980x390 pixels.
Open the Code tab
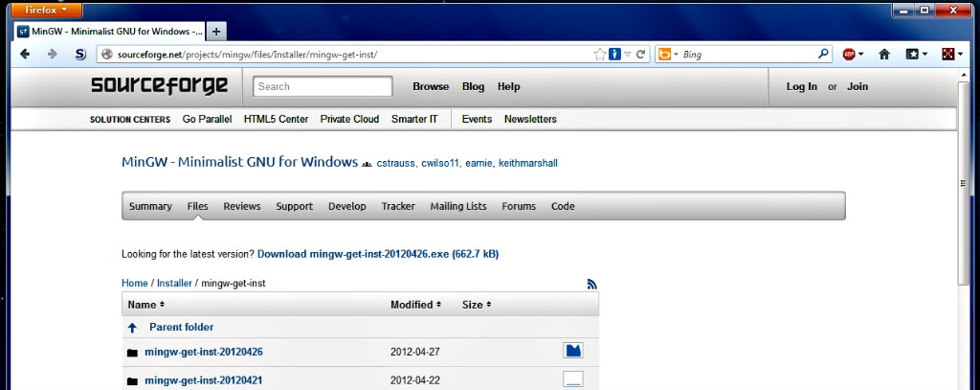(x=563, y=206)
